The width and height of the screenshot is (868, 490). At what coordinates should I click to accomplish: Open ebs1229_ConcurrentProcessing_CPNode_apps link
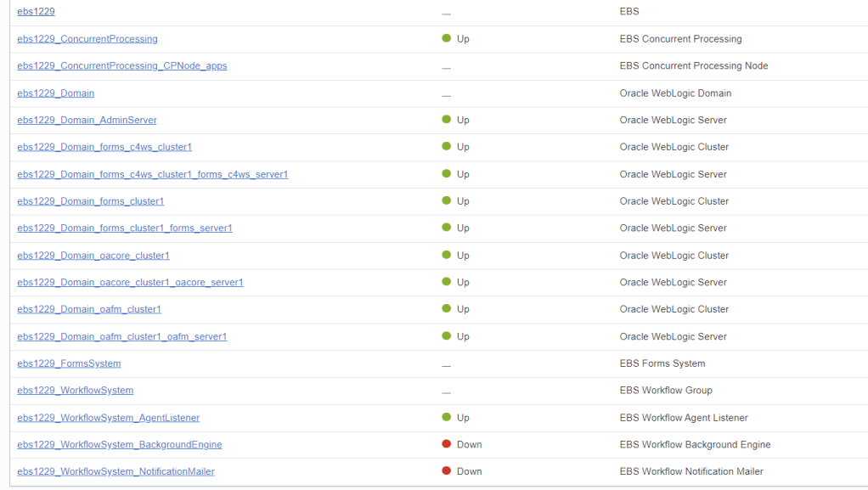121,66
